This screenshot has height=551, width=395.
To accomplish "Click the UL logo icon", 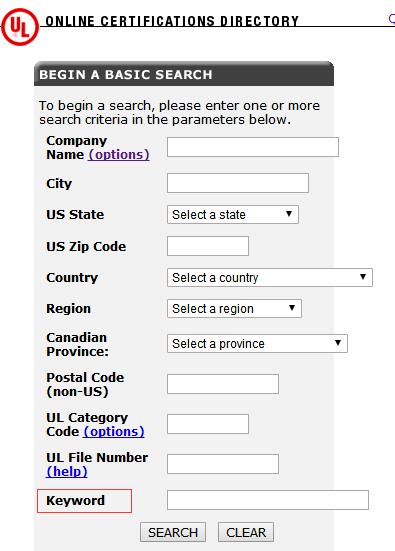I will 20,27.
